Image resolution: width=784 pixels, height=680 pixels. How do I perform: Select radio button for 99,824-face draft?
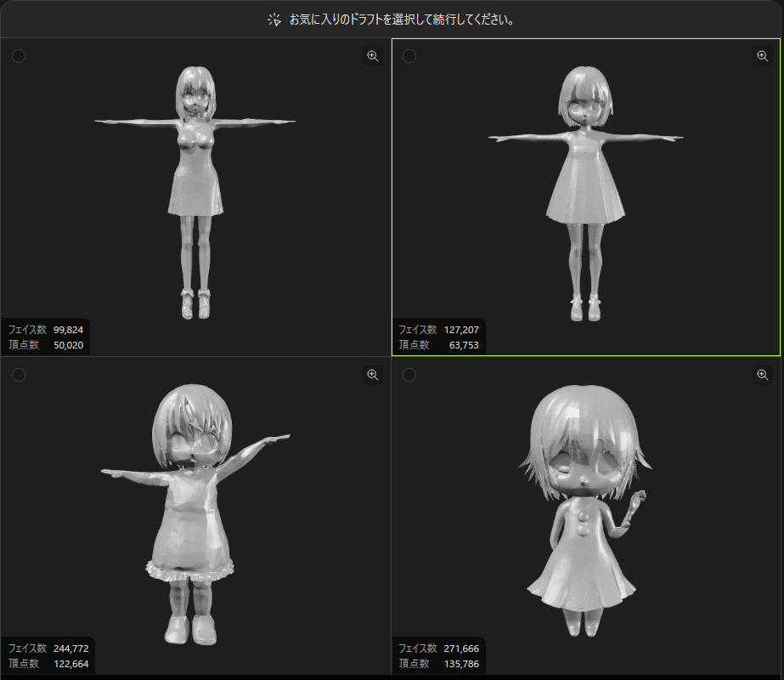pos(19,56)
